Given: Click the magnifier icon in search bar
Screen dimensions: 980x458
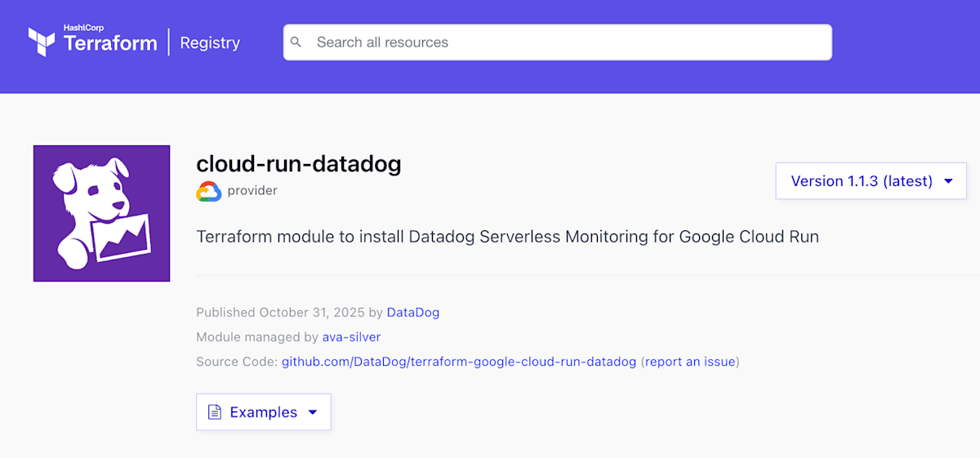Looking at the screenshot, I should coord(296,42).
